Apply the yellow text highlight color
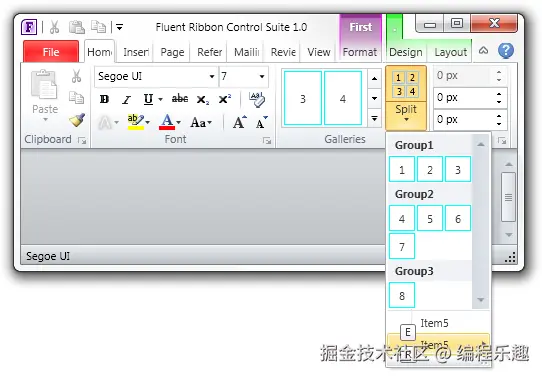The image size is (542, 376). pos(136,122)
